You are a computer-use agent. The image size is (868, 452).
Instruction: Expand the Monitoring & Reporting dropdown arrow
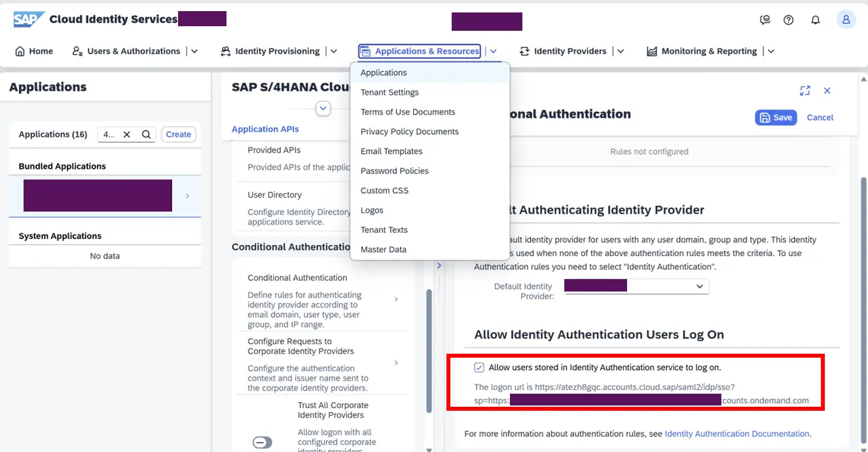tap(771, 51)
